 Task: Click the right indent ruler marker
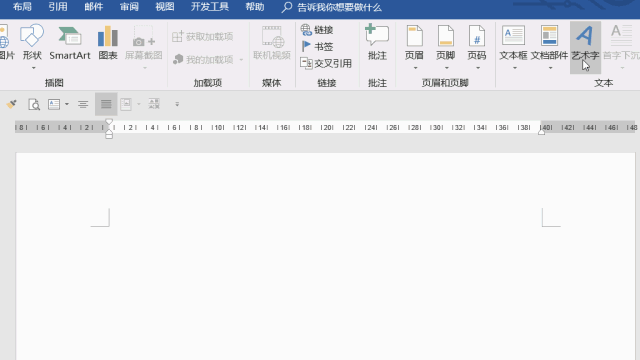pyautogui.click(x=541, y=132)
